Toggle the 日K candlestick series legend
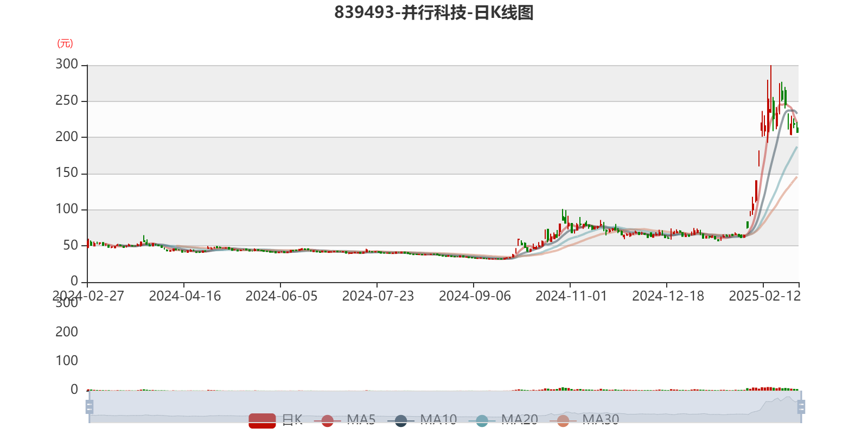This screenshot has height=434, width=868. 276,420
